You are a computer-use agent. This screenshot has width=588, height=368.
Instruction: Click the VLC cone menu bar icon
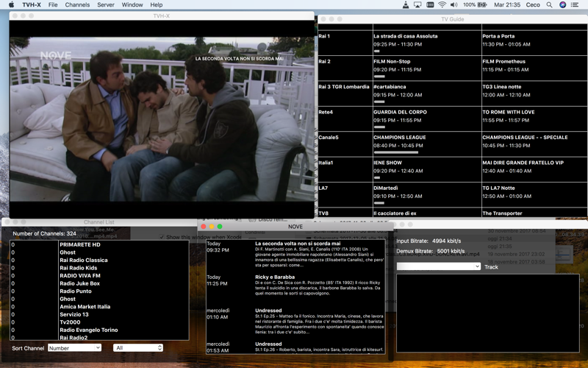click(x=406, y=5)
